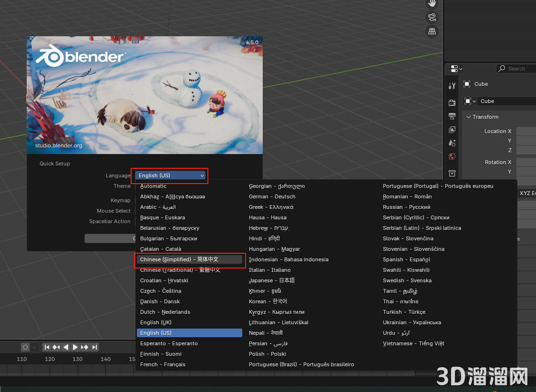This screenshot has width=536, height=392.
Task: Open the Render properties tab
Action: pyautogui.click(x=452, y=102)
